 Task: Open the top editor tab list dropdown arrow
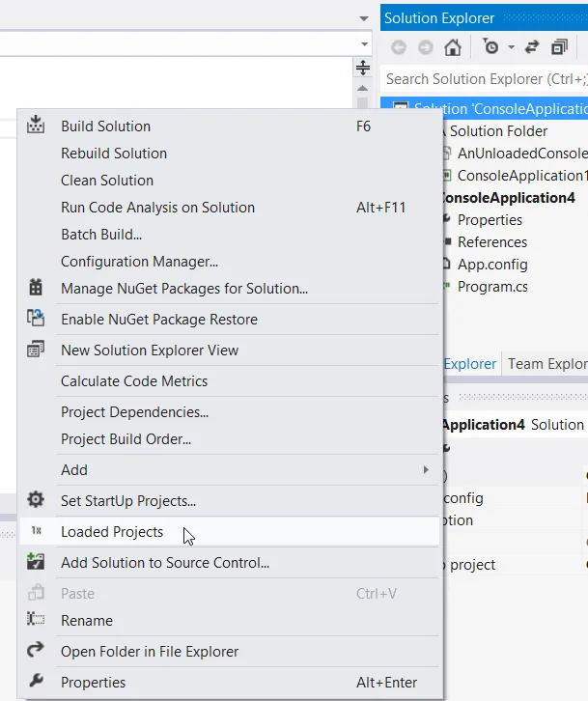pos(364,18)
